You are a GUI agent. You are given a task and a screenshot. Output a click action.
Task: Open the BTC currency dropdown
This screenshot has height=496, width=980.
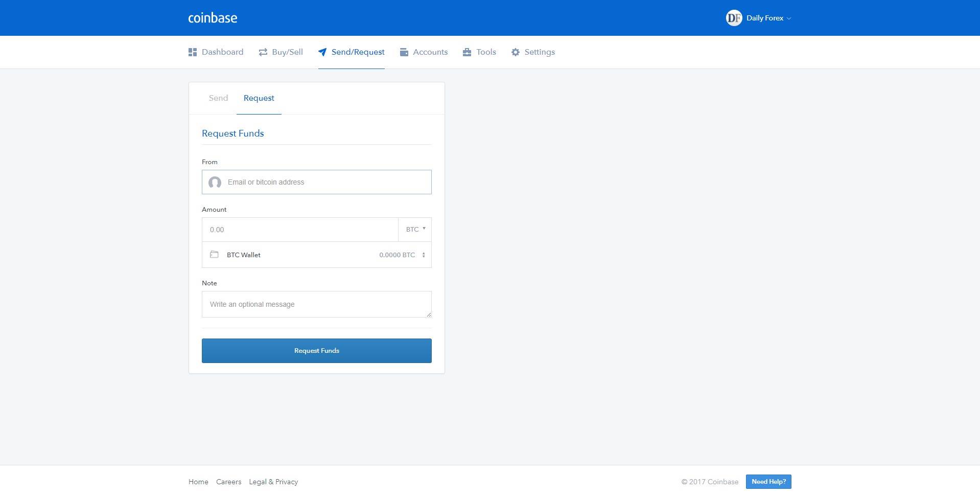point(415,230)
